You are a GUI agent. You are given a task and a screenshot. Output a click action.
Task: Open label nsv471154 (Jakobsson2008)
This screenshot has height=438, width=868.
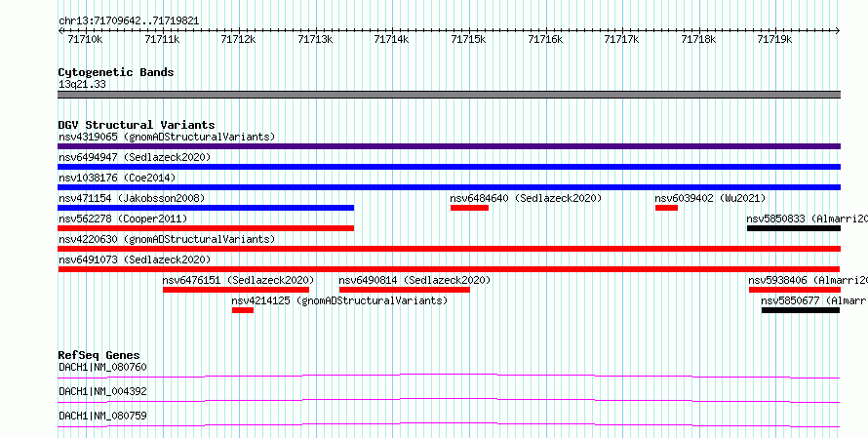(x=132, y=198)
